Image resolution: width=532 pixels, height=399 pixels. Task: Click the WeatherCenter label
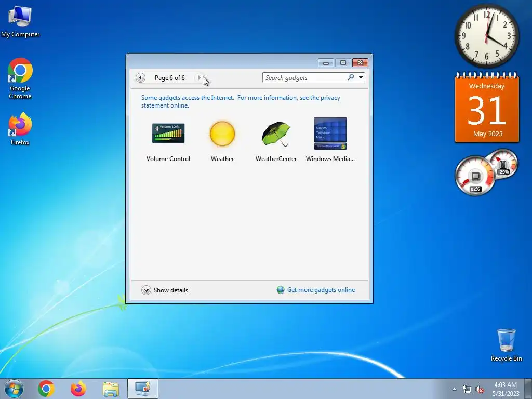click(x=276, y=159)
